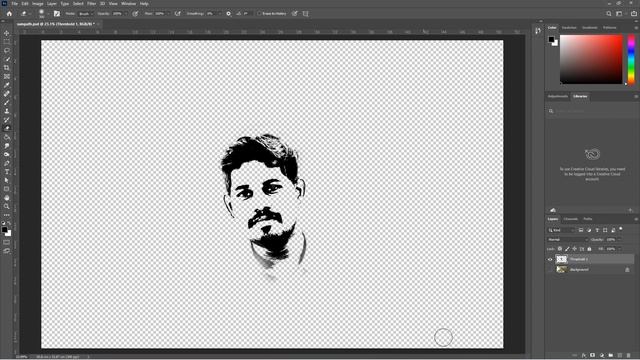
Task: Open the File menu
Action: coord(14,4)
